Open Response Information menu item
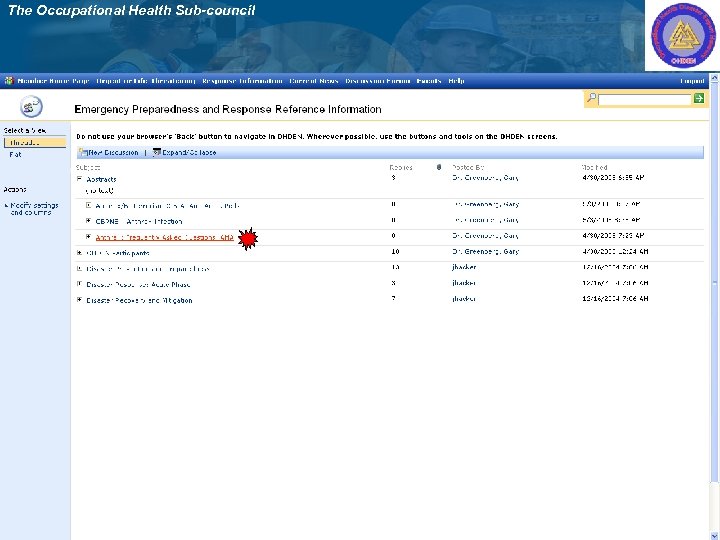Screen dimensions: 720x540 242,81
